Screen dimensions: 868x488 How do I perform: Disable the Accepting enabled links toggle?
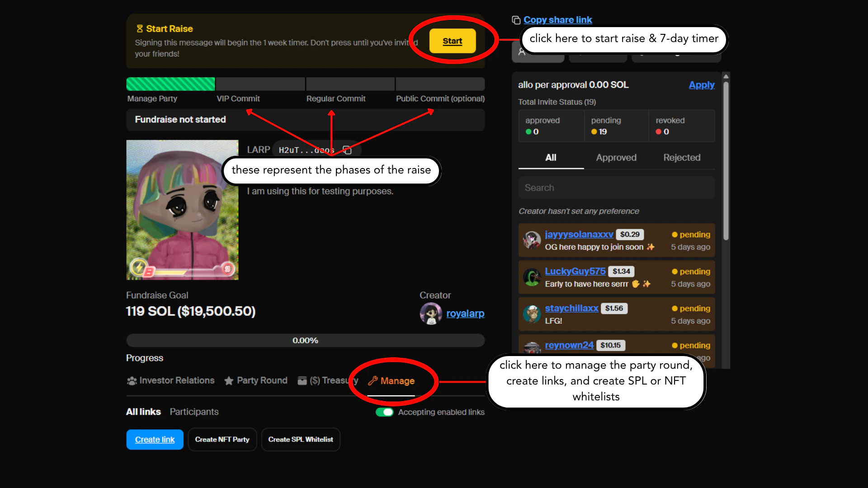click(x=384, y=412)
